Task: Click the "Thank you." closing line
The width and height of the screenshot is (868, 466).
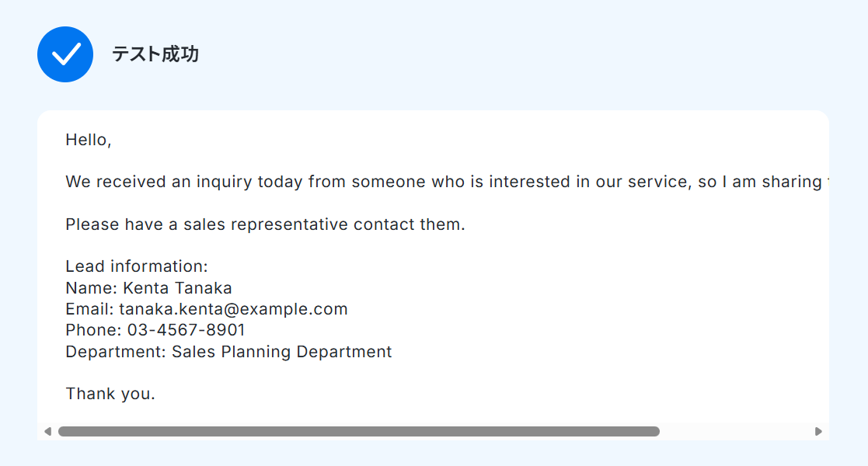Action: pyautogui.click(x=110, y=394)
